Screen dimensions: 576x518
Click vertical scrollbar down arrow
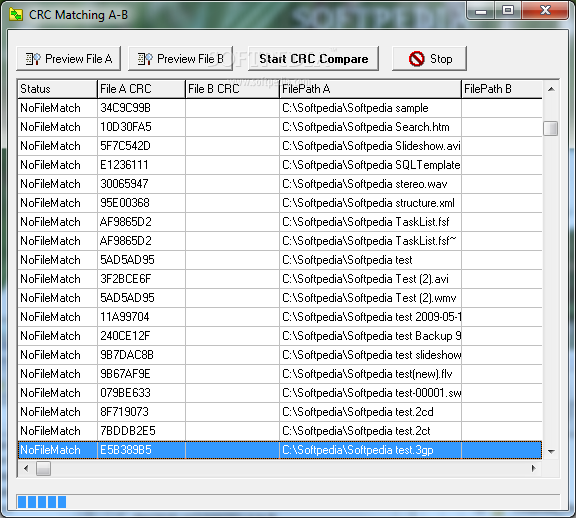[x=551, y=451]
